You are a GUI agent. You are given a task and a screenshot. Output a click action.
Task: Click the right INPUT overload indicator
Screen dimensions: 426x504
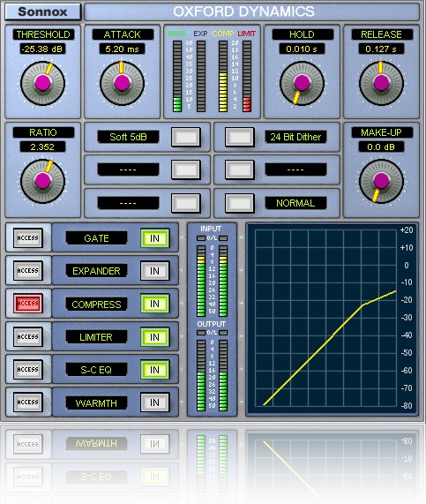223,238
